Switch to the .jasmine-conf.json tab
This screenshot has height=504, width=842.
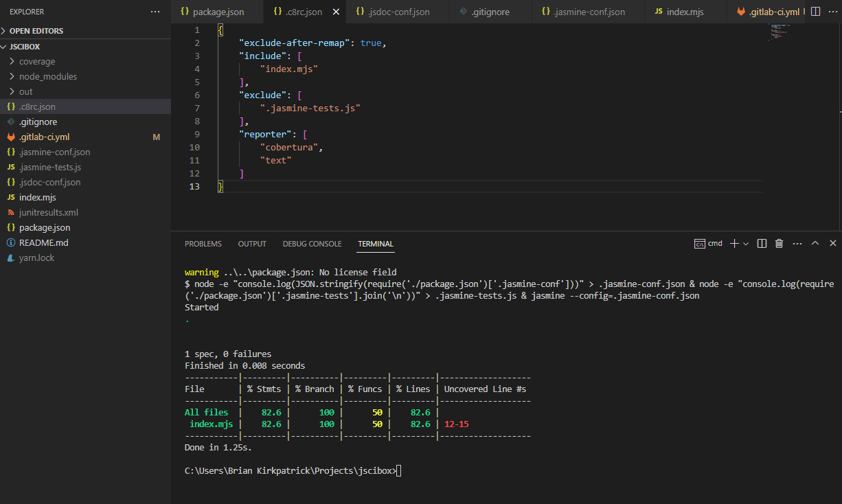589,12
